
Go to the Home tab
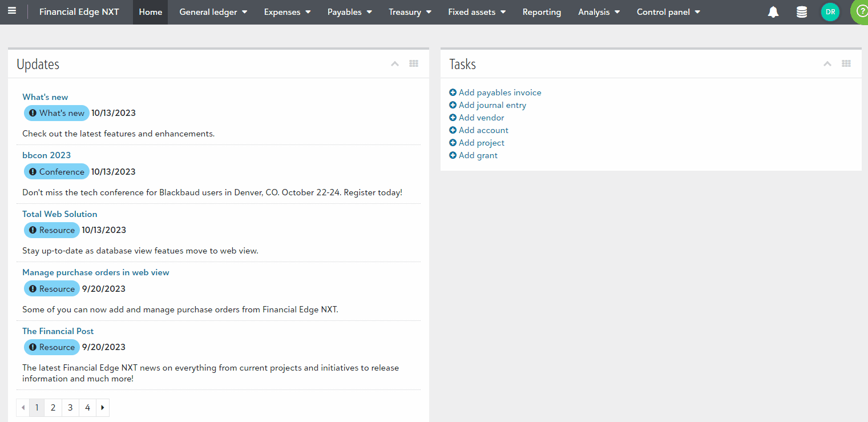tap(151, 12)
